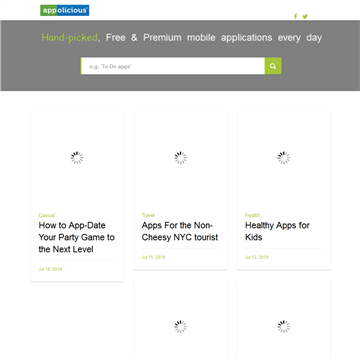Open article 'Apps For the Non-Cheesy NYC tourist'
Screen dimensions: 360x360
point(180,231)
